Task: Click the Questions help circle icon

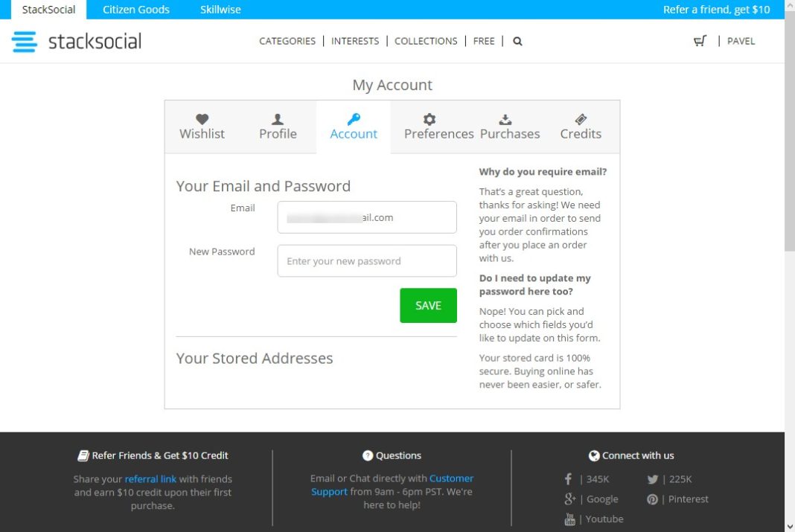Action: point(368,455)
